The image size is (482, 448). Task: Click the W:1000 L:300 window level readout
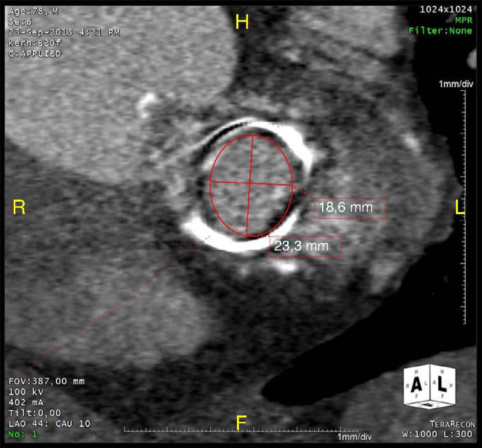coord(437,434)
